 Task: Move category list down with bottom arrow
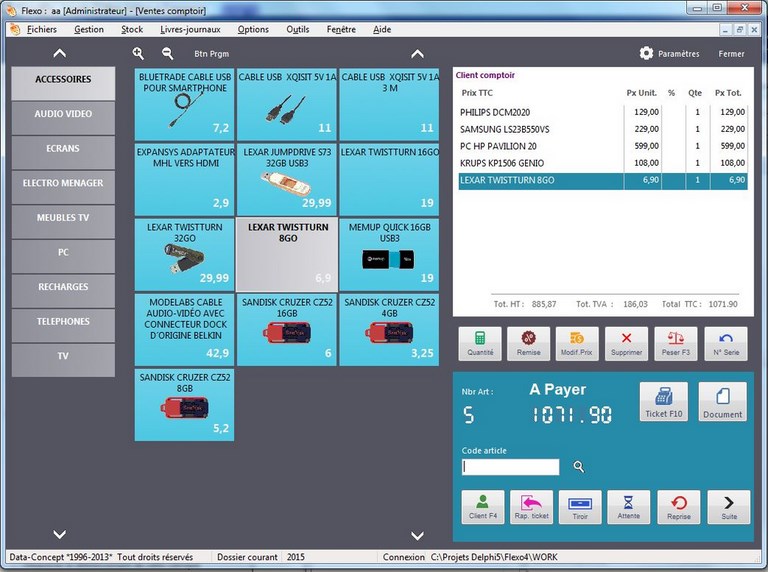60,534
